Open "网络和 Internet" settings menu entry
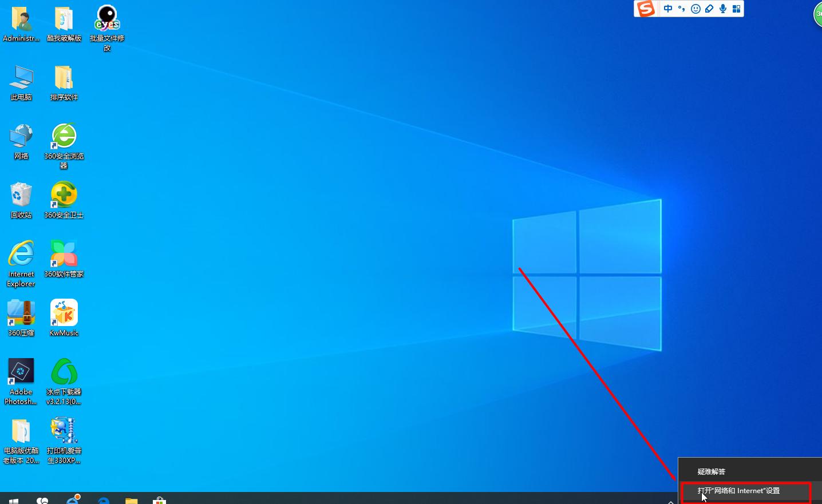 pyautogui.click(x=738, y=490)
